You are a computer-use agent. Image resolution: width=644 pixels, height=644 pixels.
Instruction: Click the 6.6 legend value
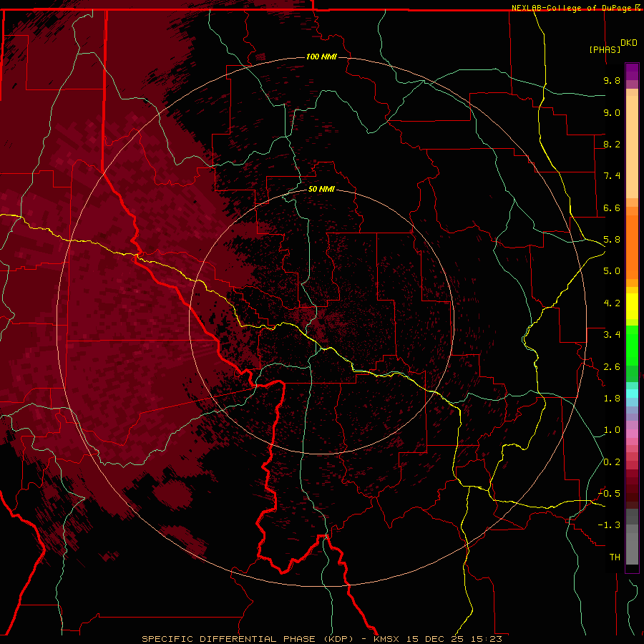point(612,208)
